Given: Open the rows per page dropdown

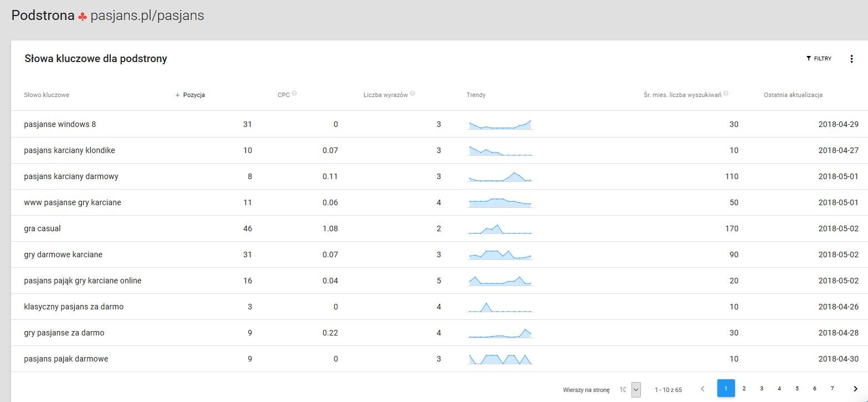Looking at the screenshot, I should [635, 389].
